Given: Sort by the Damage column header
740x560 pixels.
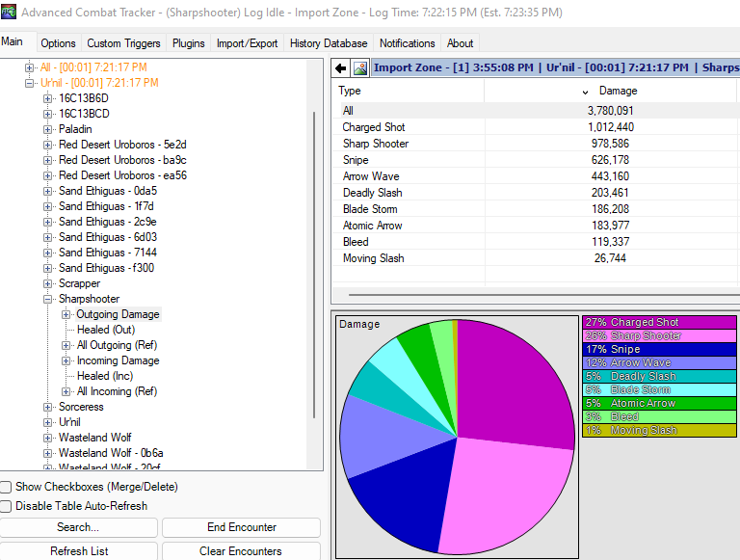Looking at the screenshot, I should pos(610,91).
